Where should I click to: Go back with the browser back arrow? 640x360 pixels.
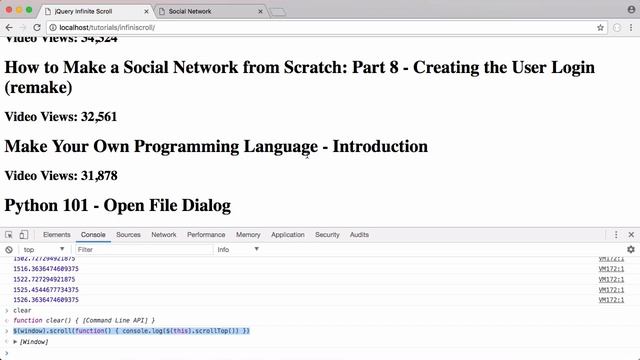(9, 27)
